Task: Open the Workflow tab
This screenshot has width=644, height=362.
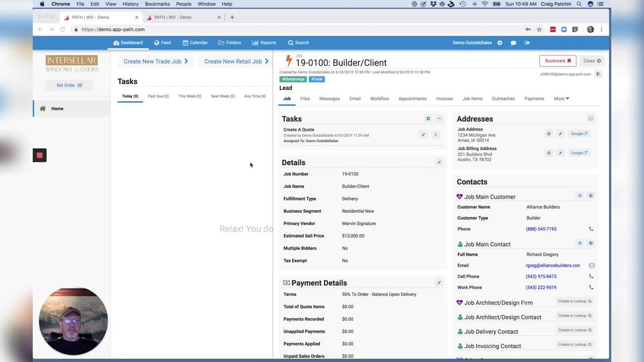Action: click(379, 99)
